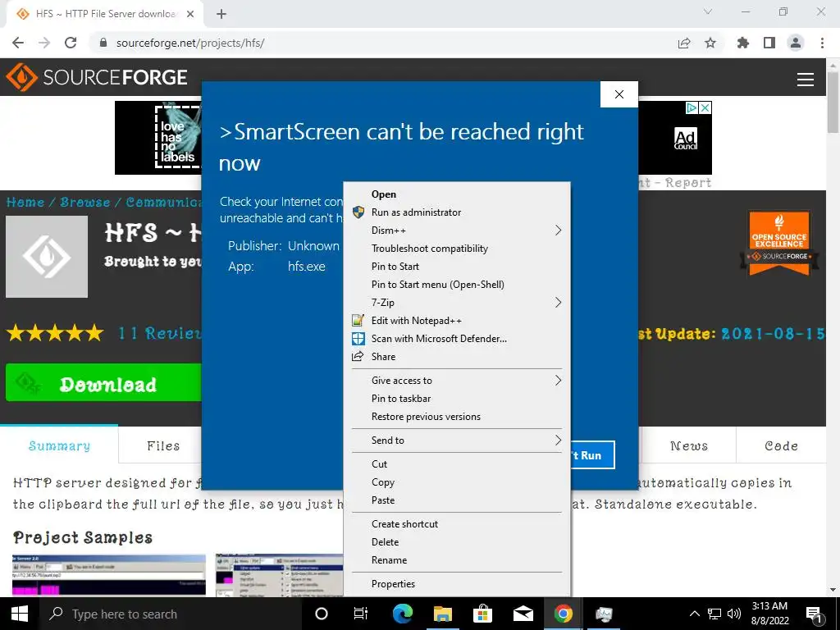Open the volume control in tray
840x630 pixels.
point(734,614)
